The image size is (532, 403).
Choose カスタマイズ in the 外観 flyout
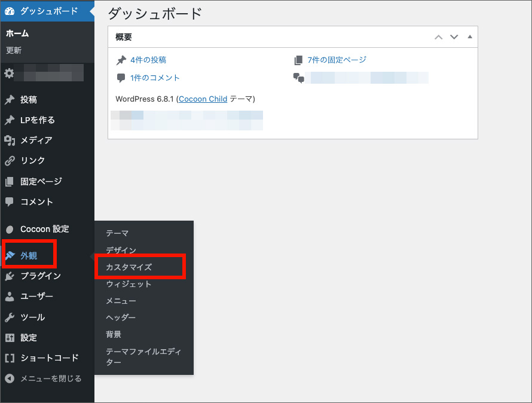(x=129, y=267)
